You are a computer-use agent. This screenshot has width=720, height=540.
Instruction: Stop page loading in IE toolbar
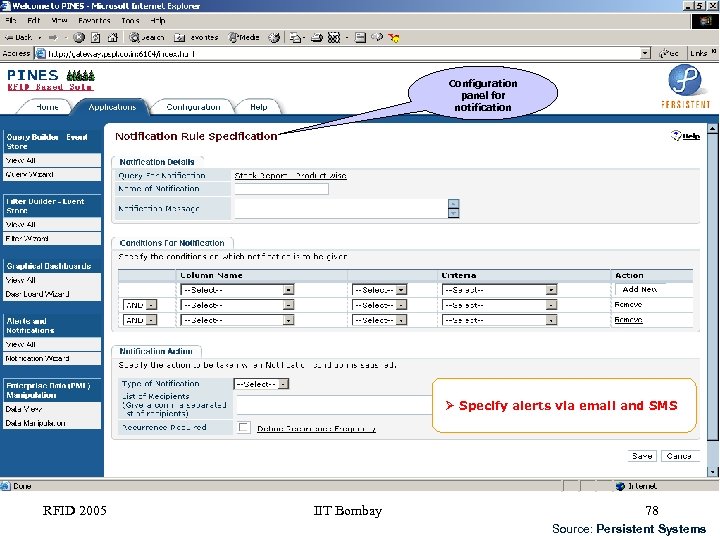pos(79,37)
